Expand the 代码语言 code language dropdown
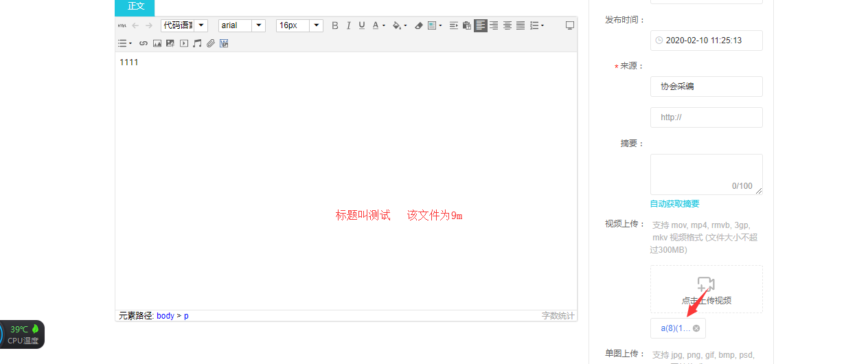 (x=184, y=25)
